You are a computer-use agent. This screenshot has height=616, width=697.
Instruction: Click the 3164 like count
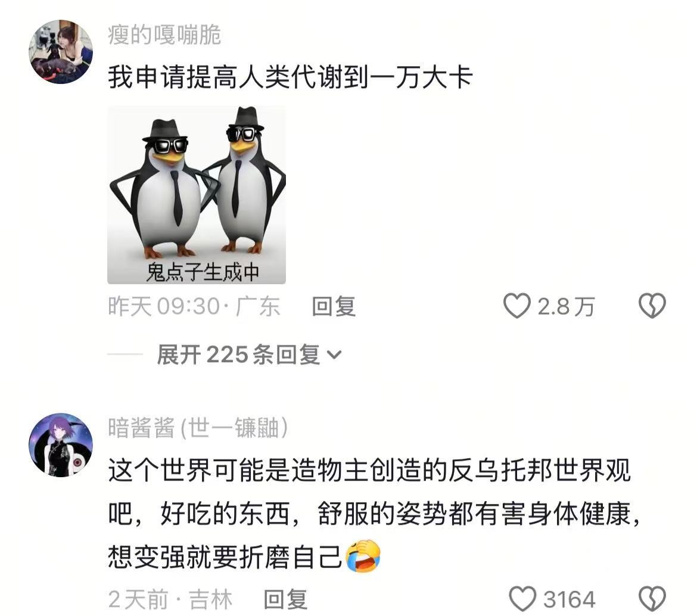coord(569,599)
